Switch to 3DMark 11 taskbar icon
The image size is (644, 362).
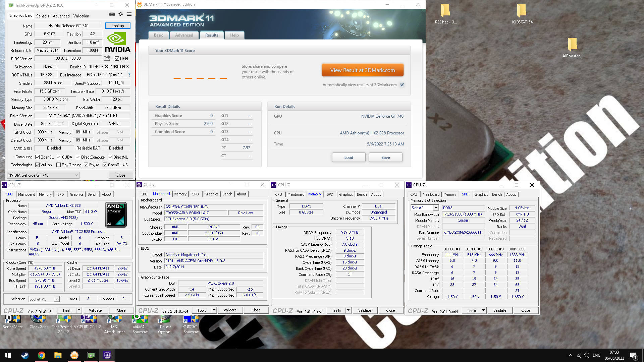tap(74, 355)
